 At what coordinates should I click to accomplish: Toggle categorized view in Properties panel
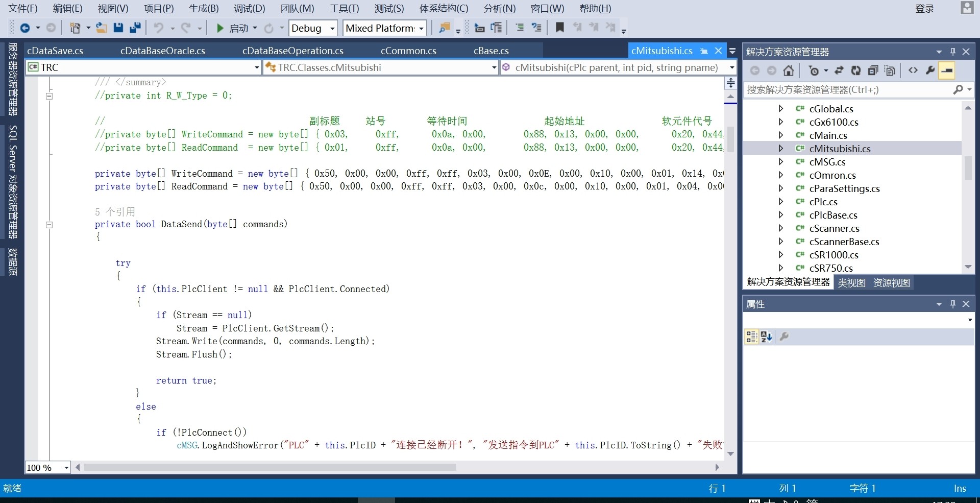point(752,337)
